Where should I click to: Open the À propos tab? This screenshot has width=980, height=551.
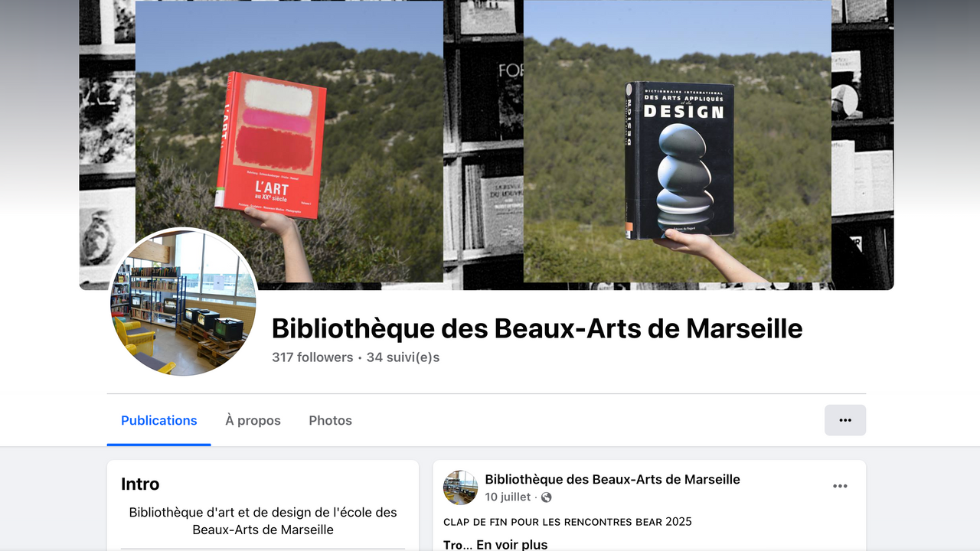tap(253, 420)
